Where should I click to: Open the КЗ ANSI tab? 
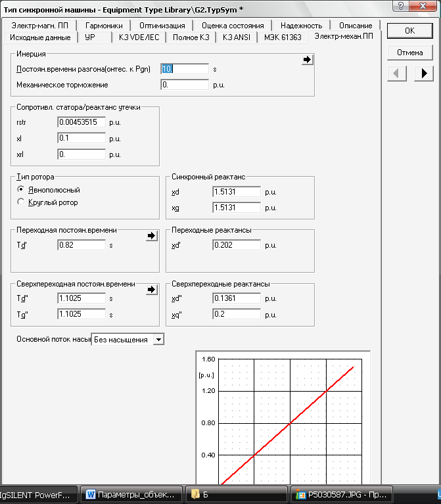pyautogui.click(x=237, y=37)
